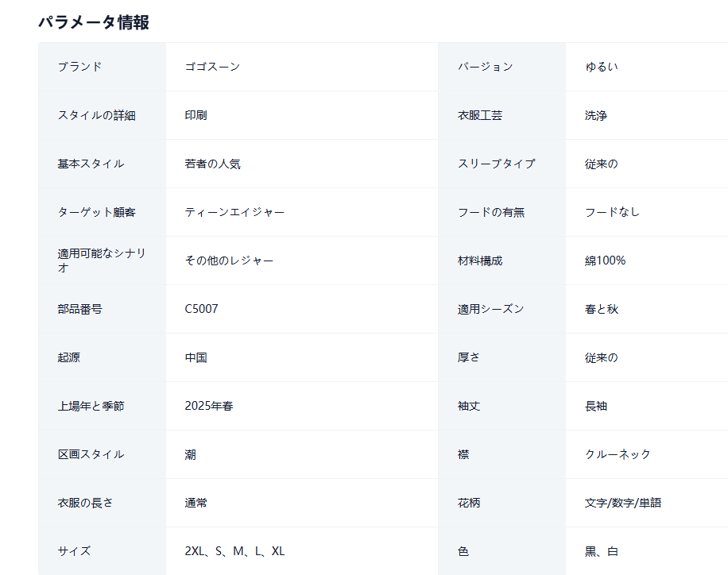This screenshot has width=728, height=575.
Task: Click the sleeve length value 長袖
Action: tap(596, 406)
